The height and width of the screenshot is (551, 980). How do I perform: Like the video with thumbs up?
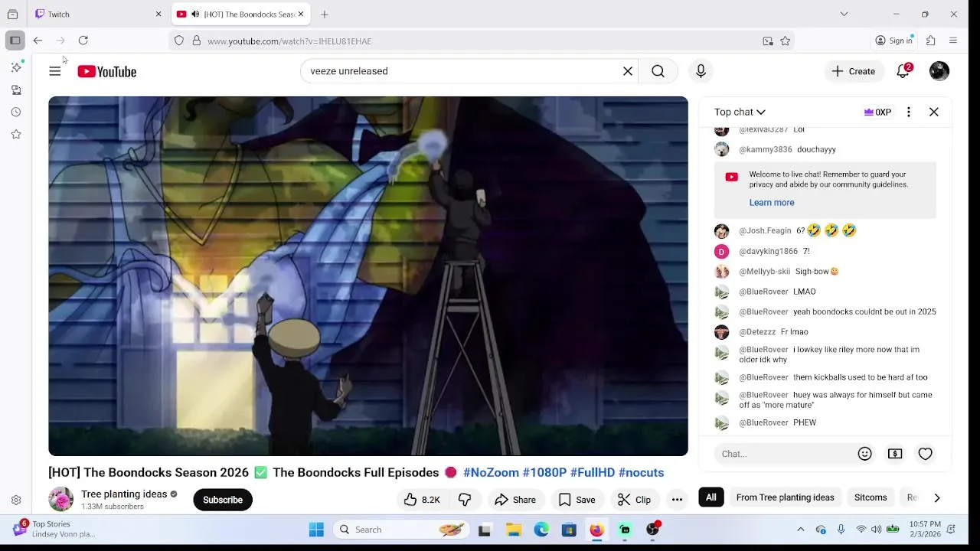[x=422, y=500]
